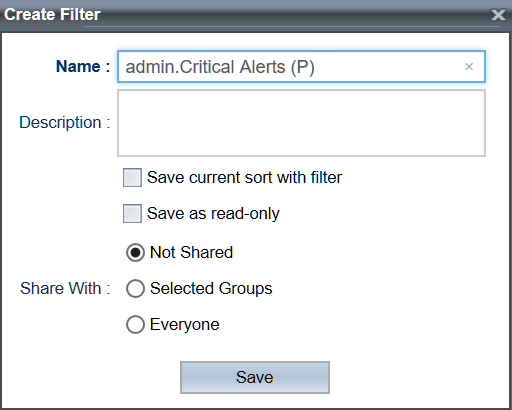
Task: Clear the Name field using its x icon
Action: point(469,67)
